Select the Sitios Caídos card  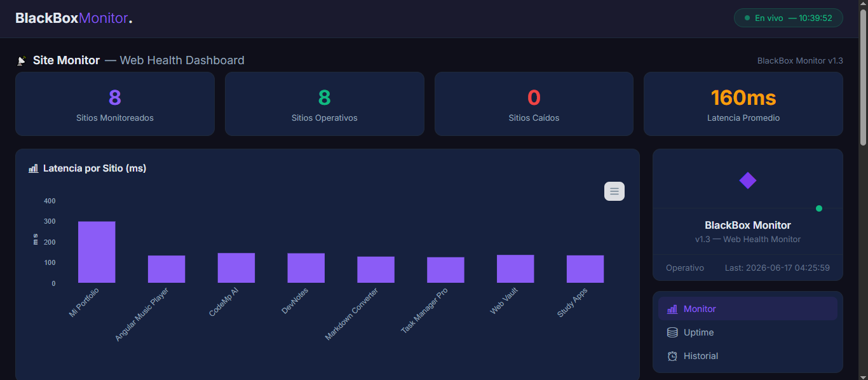pos(534,104)
